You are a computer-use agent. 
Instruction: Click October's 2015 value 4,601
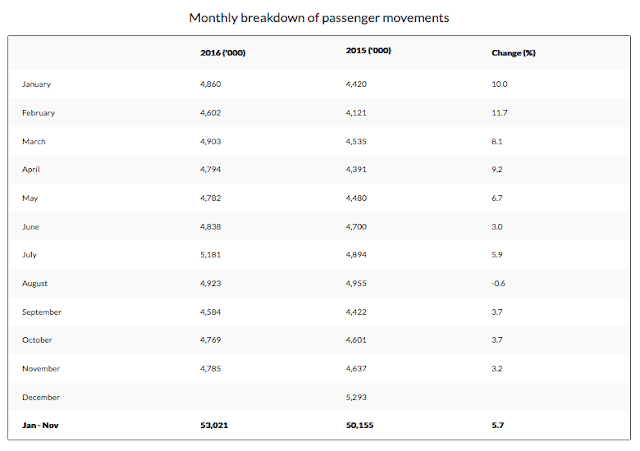pyautogui.click(x=356, y=340)
